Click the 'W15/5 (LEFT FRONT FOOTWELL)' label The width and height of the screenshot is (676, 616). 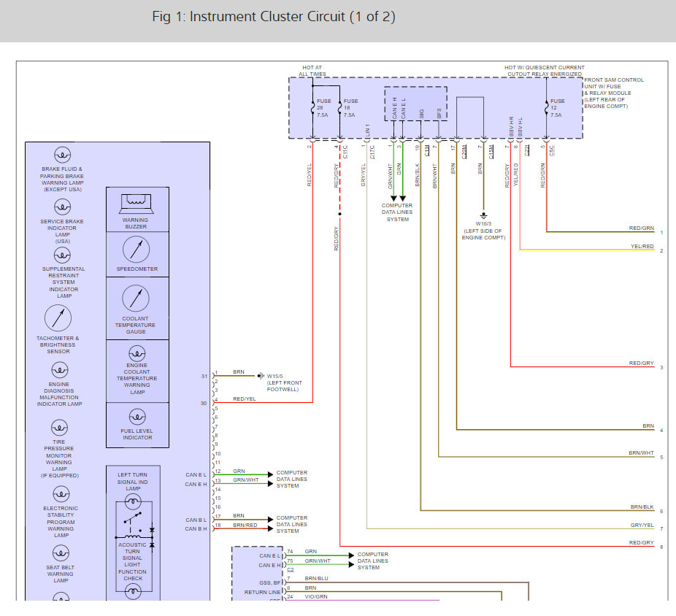click(x=285, y=382)
